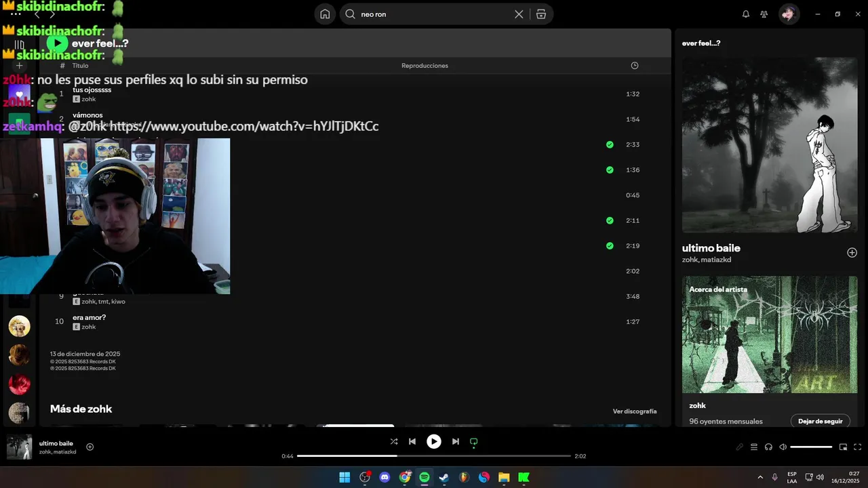The height and width of the screenshot is (488, 868).
Task: Open the album artwork in right panel
Action: 770,145
